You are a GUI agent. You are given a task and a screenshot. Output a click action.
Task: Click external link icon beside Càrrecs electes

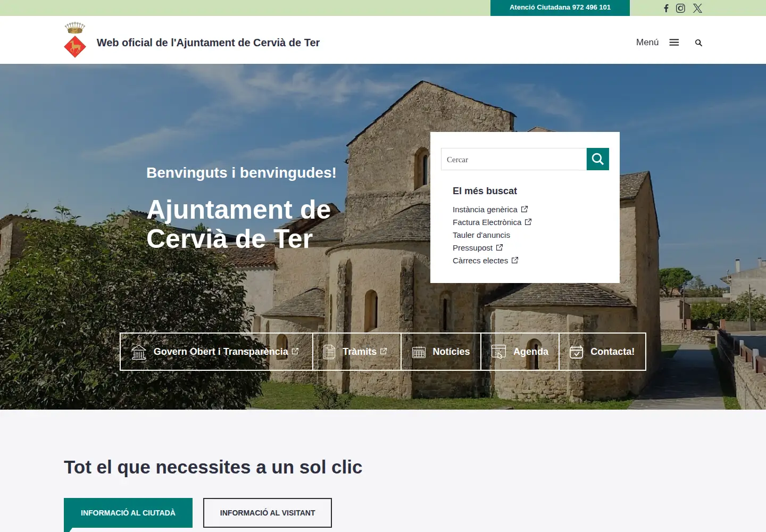pyautogui.click(x=515, y=260)
